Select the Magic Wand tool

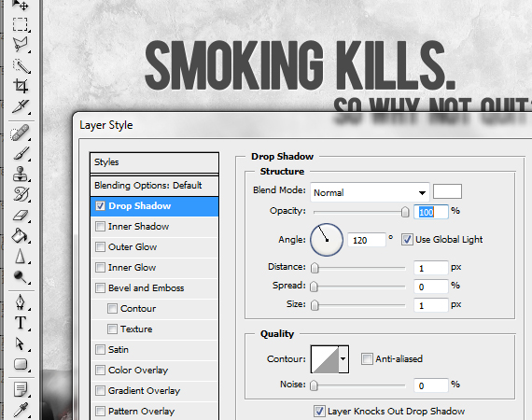(x=21, y=65)
